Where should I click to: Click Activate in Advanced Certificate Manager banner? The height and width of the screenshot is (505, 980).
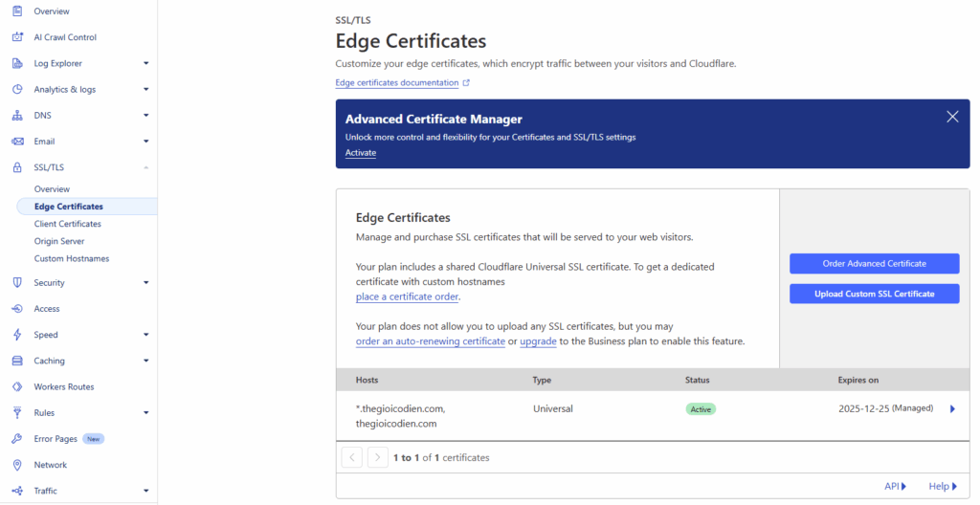click(x=361, y=153)
